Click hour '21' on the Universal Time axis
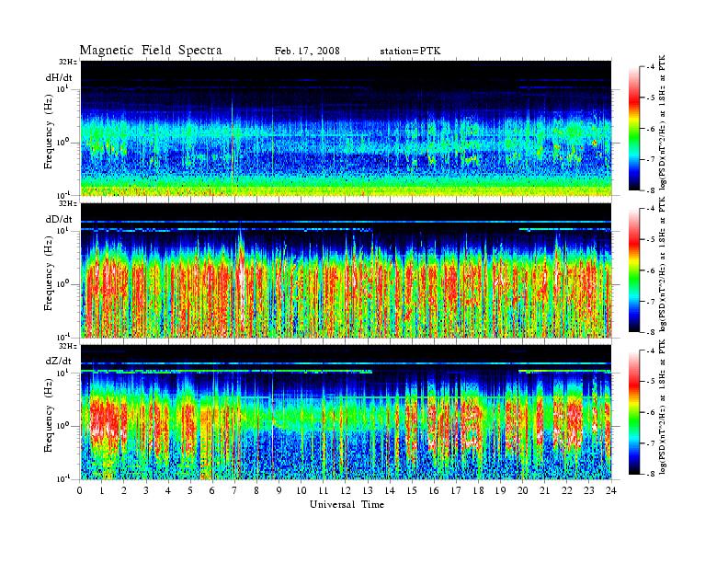 pos(545,491)
